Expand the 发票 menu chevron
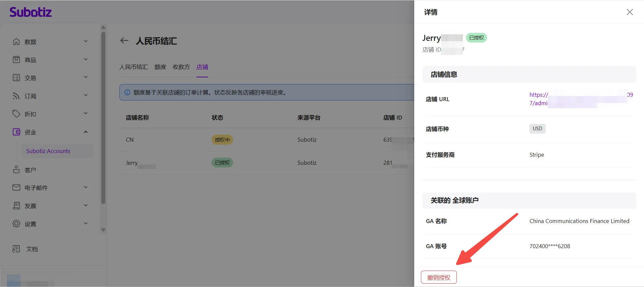Screen dimensions: 644x287 pyautogui.click(x=86, y=206)
